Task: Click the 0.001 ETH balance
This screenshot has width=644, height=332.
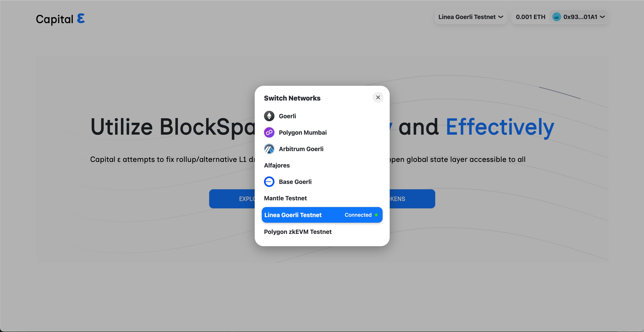Action: click(x=530, y=17)
